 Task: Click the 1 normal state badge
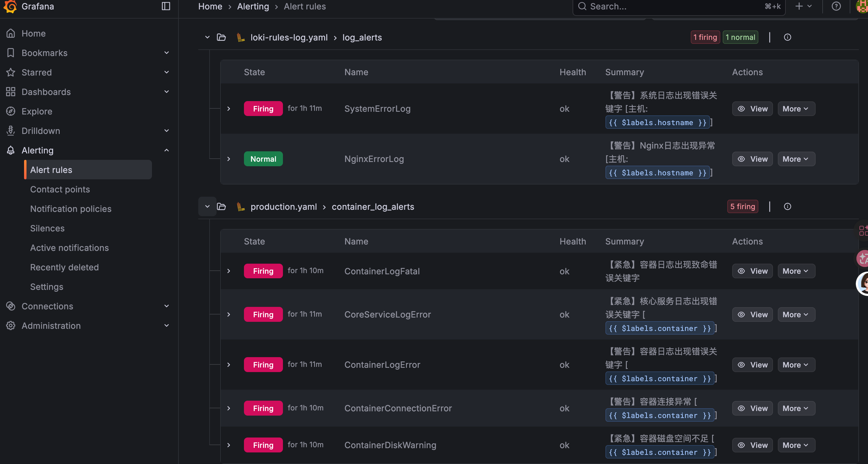click(x=740, y=37)
